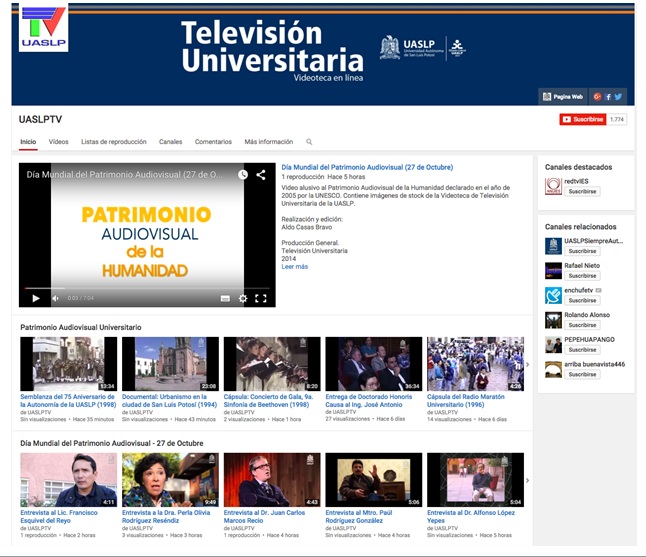Screen dimensions: 646x557
Task: Open Entrevista Dra. Perla Olivia thumbnail
Action: 171,480
